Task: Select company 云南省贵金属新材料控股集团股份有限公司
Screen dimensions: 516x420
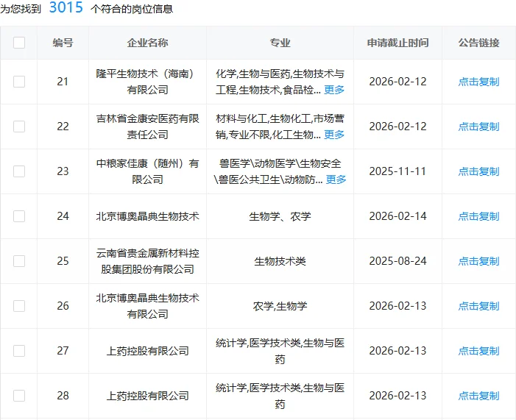Action: [x=147, y=261]
